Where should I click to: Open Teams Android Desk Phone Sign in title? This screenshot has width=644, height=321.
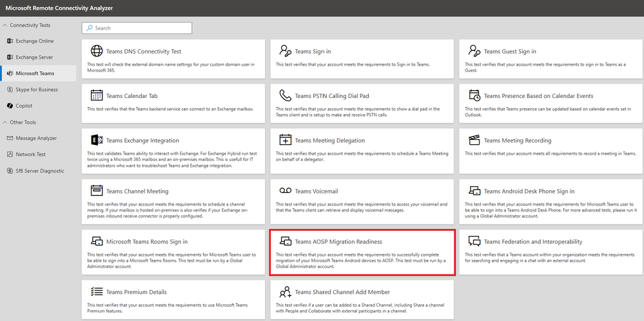coord(529,191)
